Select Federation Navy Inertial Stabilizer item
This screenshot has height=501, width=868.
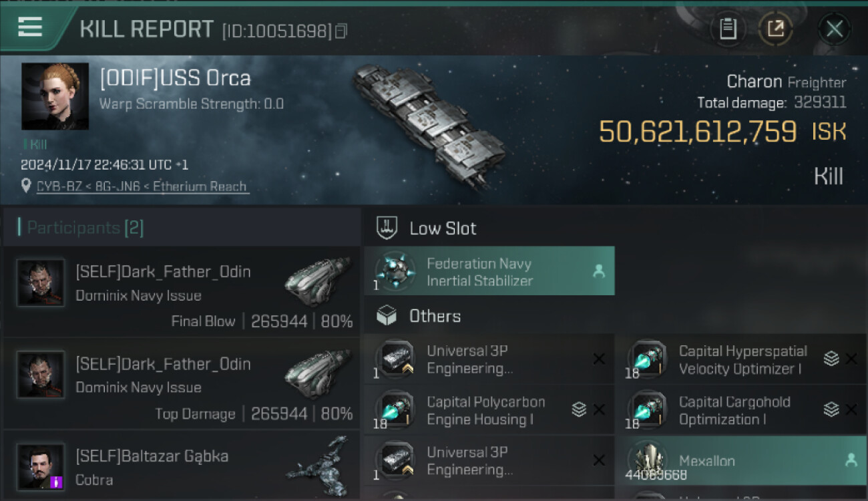click(x=489, y=271)
